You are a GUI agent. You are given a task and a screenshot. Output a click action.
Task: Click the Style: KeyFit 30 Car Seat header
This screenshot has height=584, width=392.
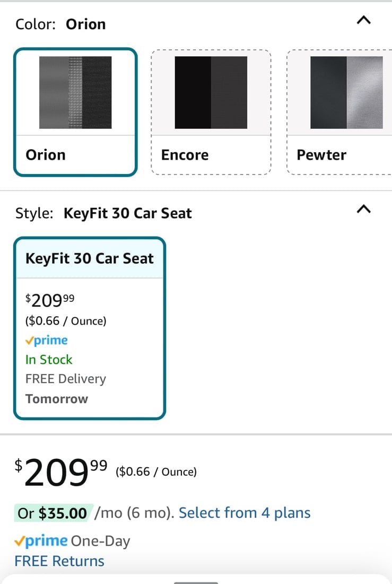(x=103, y=213)
